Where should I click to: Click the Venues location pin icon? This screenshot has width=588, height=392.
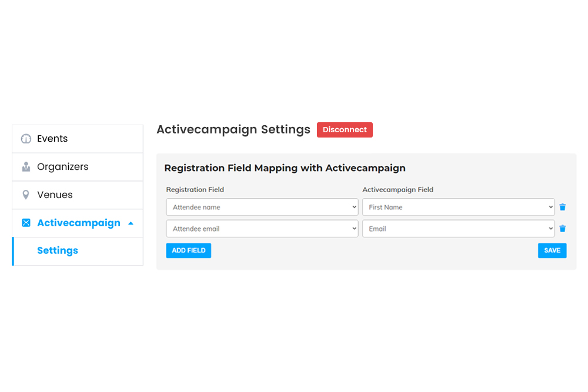coord(26,195)
